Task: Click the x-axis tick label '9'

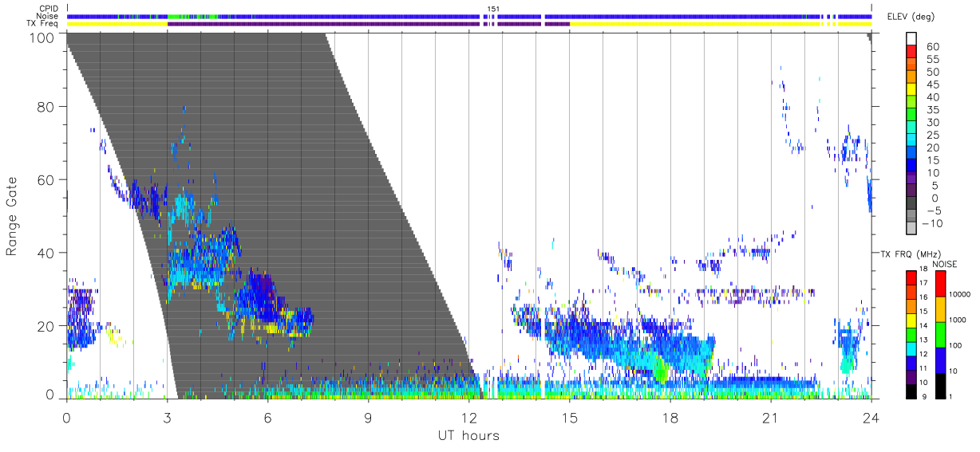Action: click(x=368, y=418)
